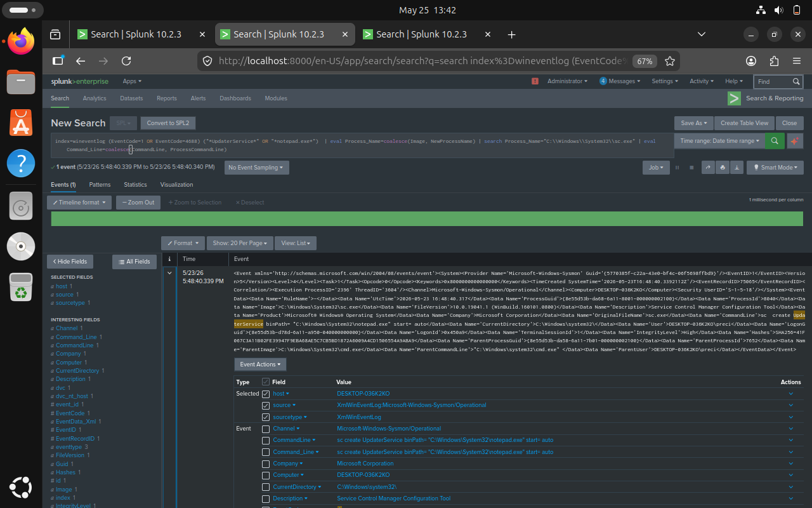Open Firefox extensions menu
The image size is (812, 508).
(774, 61)
